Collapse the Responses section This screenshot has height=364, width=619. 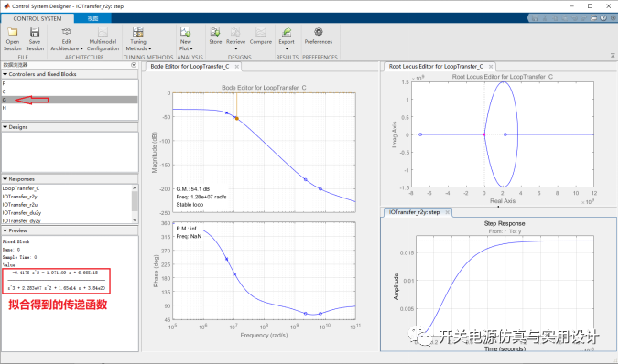[x=5, y=179]
